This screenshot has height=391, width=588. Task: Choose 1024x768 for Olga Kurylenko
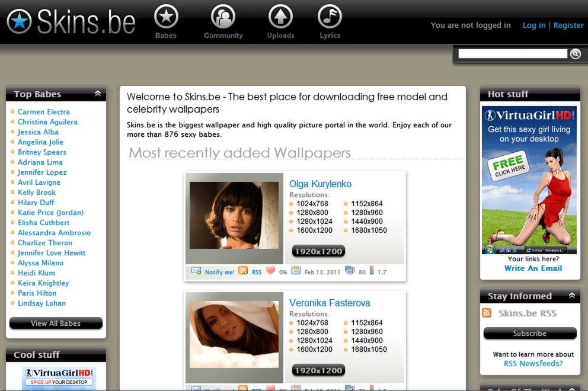tap(312, 204)
